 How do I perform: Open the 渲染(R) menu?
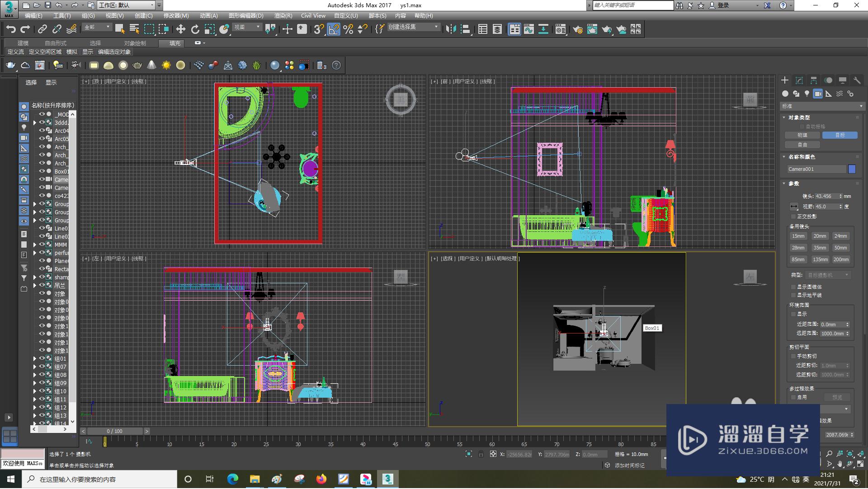(x=283, y=15)
